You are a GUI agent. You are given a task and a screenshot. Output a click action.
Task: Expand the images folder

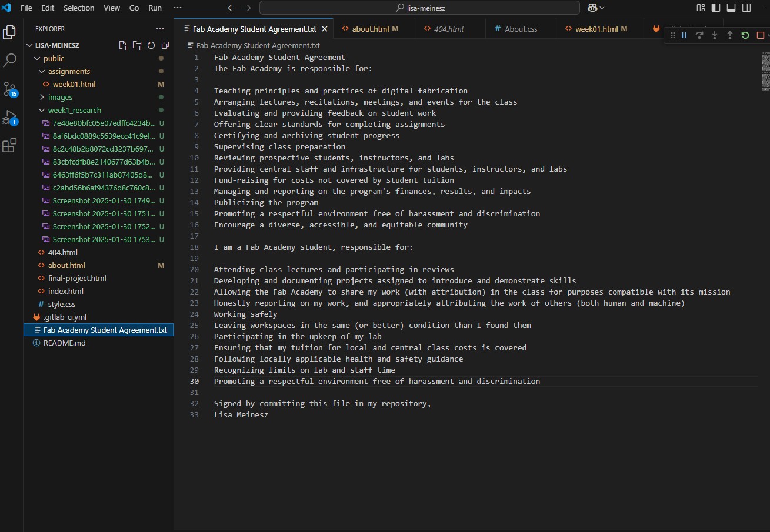[42, 97]
